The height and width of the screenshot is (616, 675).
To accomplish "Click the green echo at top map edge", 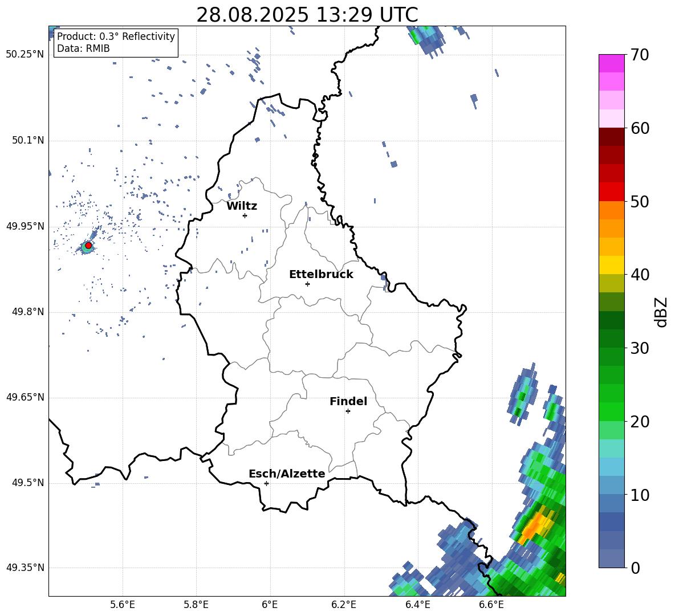I will click(x=416, y=36).
